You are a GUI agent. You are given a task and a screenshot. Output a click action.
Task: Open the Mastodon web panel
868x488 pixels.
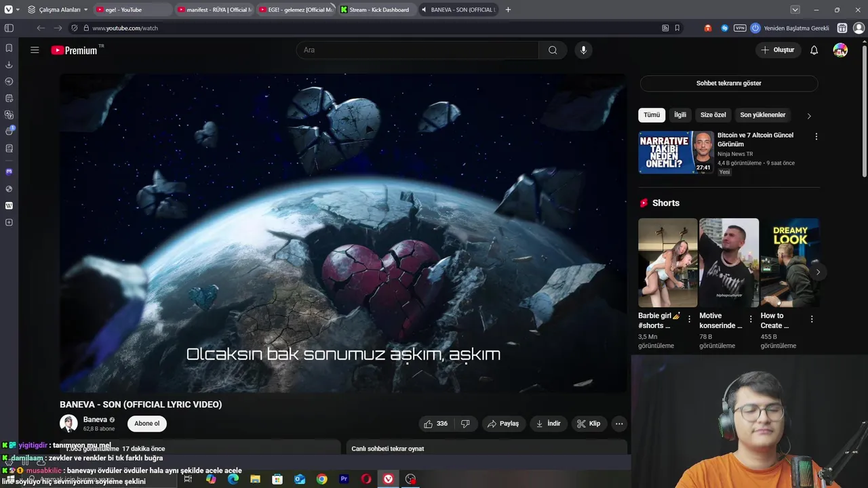[9, 171]
